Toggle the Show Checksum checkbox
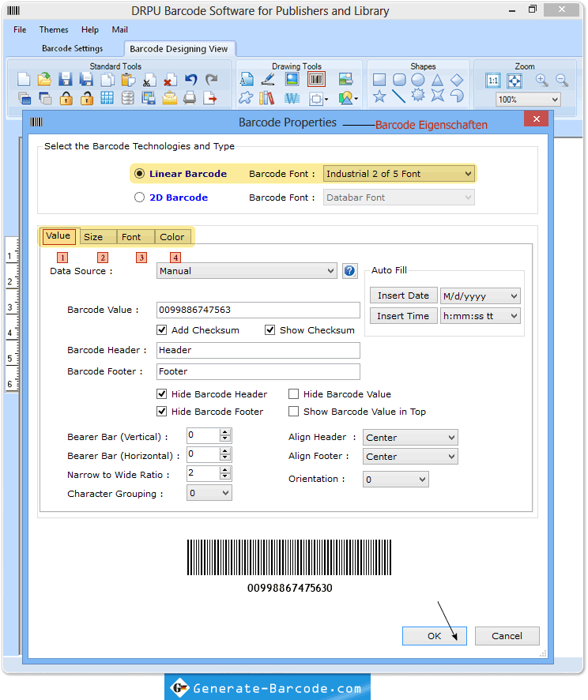The width and height of the screenshot is (588, 700). point(269,330)
